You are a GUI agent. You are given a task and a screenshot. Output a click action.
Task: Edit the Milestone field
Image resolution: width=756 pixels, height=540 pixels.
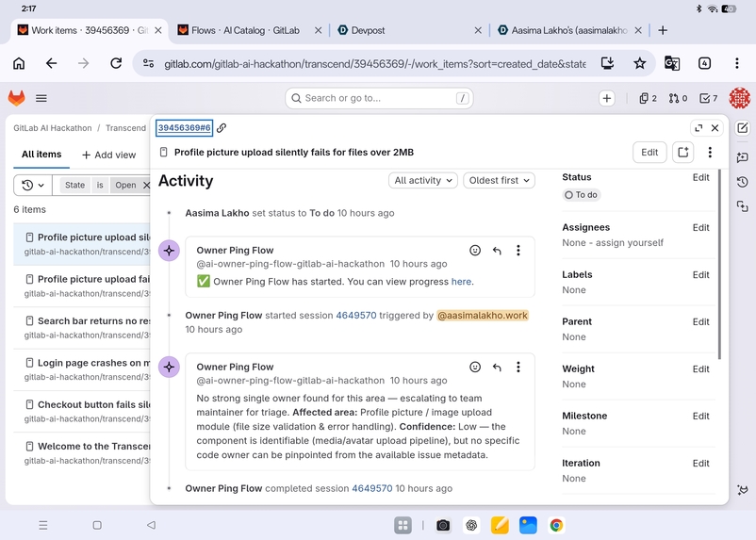(700, 417)
